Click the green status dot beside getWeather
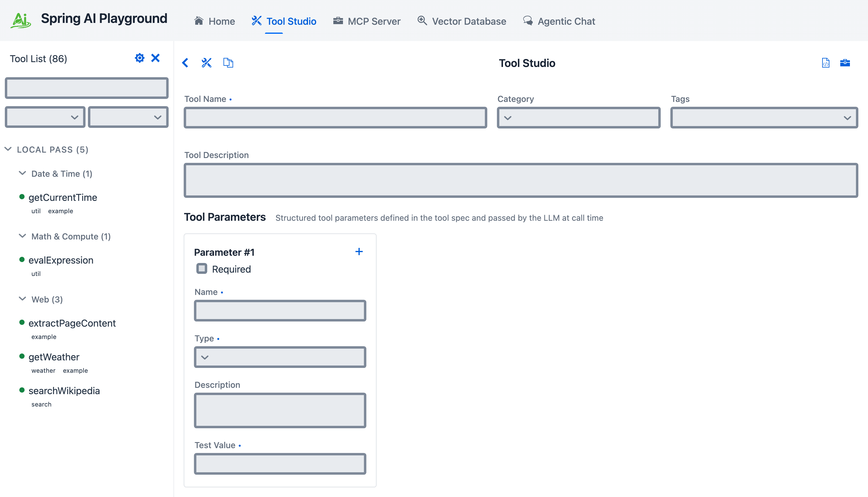 click(22, 356)
